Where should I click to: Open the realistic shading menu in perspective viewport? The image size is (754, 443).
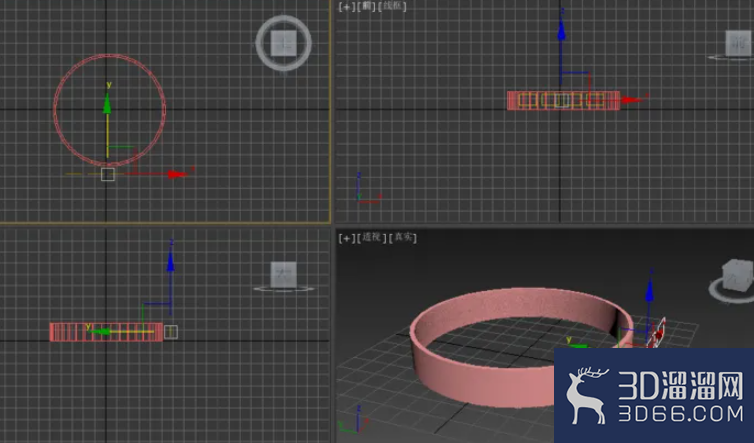pyautogui.click(x=402, y=237)
